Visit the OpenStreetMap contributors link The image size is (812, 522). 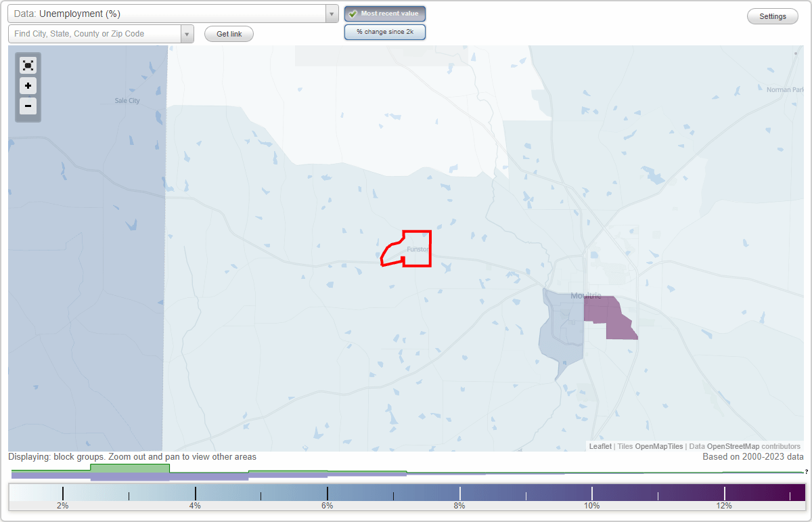[732, 446]
